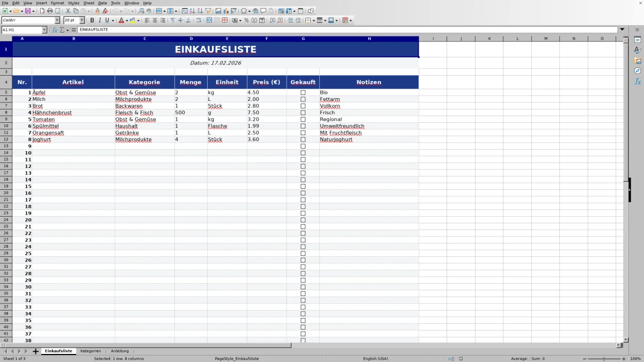Toggle bold formatting
Image resolution: width=644 pixels, height=362 pixels.
92,20
